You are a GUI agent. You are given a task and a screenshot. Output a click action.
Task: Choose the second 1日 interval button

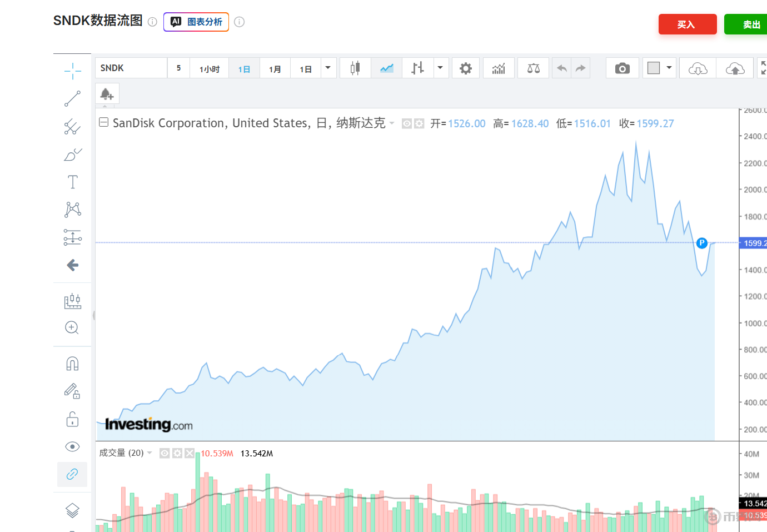(305, 68)
